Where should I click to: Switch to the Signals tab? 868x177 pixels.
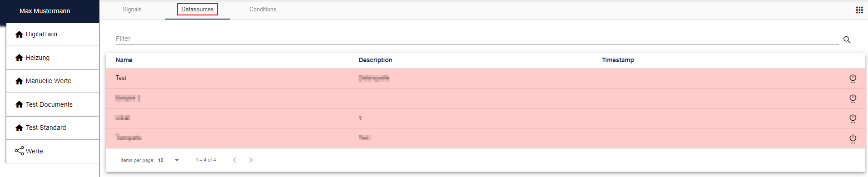132,10
